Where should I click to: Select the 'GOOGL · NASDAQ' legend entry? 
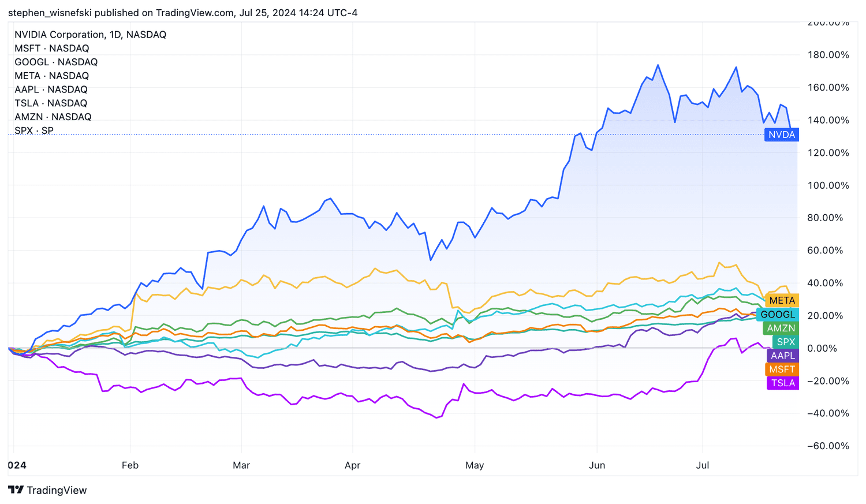(56, 62)
